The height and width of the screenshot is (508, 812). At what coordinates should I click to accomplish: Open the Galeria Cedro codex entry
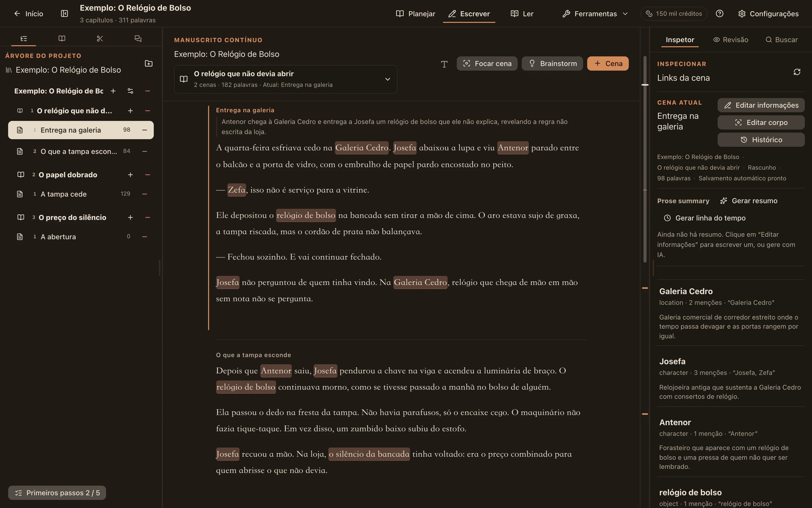(731, 313)
